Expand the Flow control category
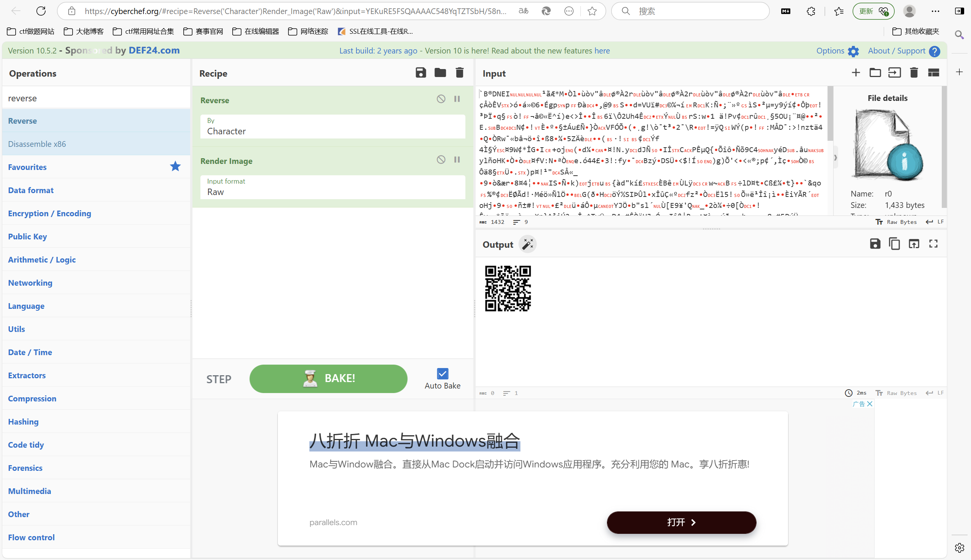 (x=96, y=537)
